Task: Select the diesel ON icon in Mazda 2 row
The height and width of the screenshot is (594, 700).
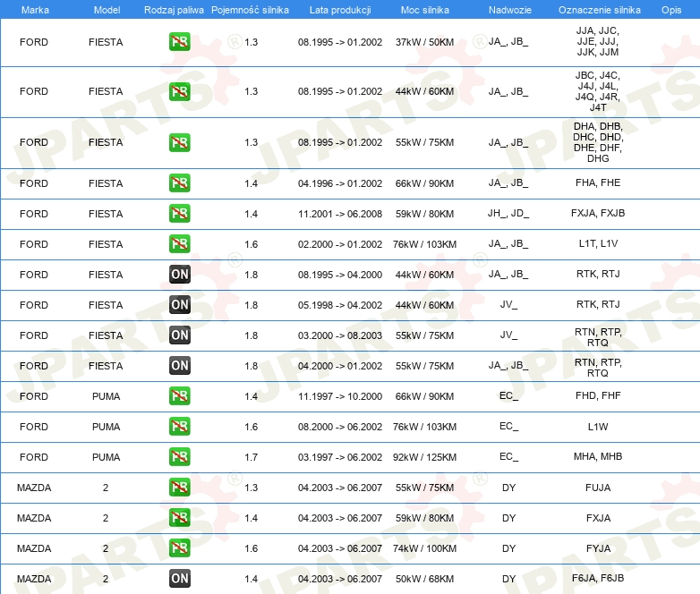Action: click(x=179, y=579)
